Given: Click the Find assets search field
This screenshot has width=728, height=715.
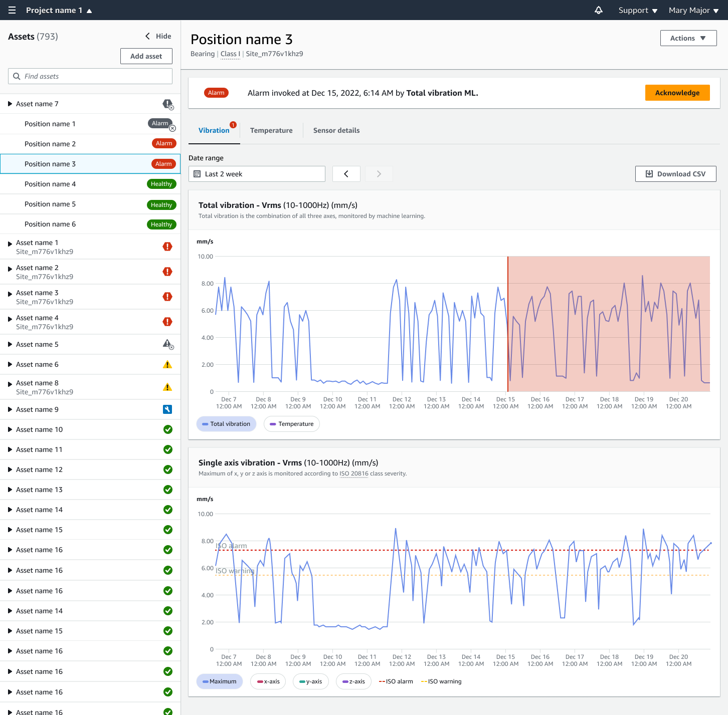Looking at the screenshot, I should [90, 76].
